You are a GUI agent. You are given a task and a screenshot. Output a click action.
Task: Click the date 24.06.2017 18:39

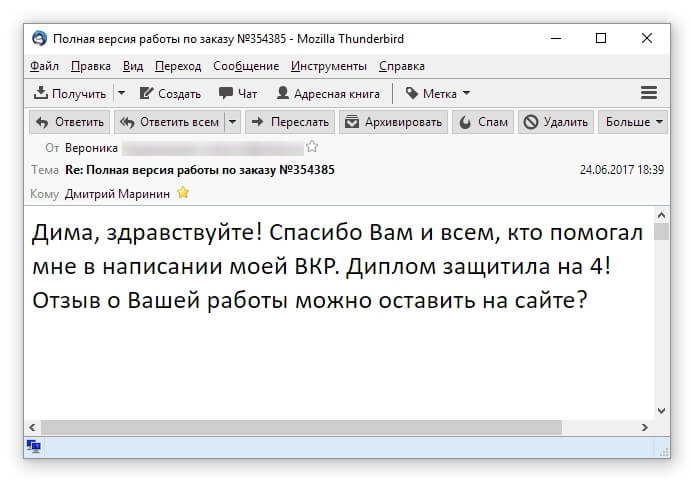(x=621, y=170)
